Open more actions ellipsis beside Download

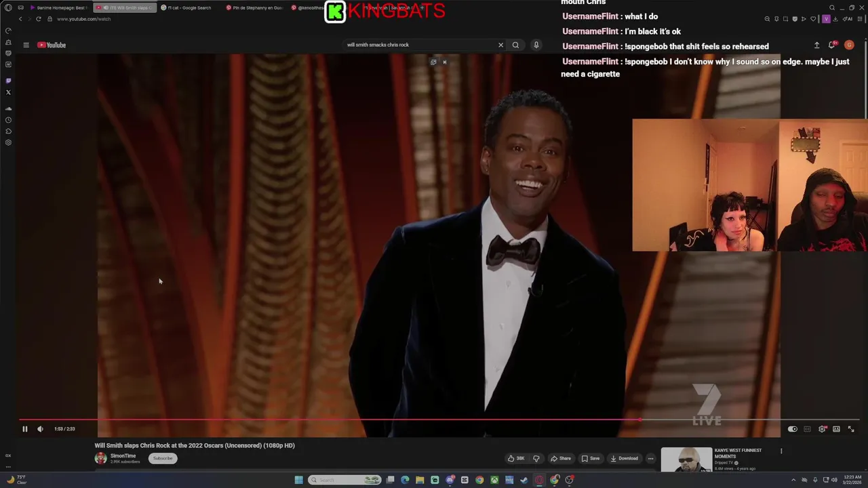[x=650, y=458]
